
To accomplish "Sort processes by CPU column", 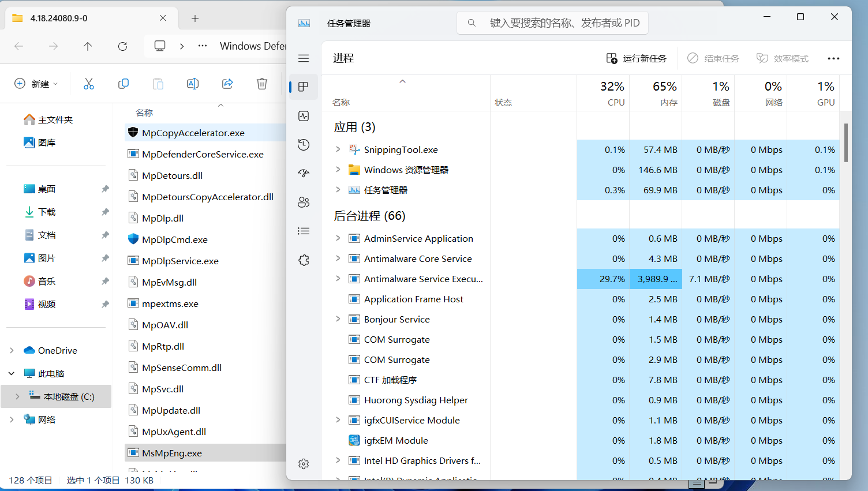I will click(603, 92).
